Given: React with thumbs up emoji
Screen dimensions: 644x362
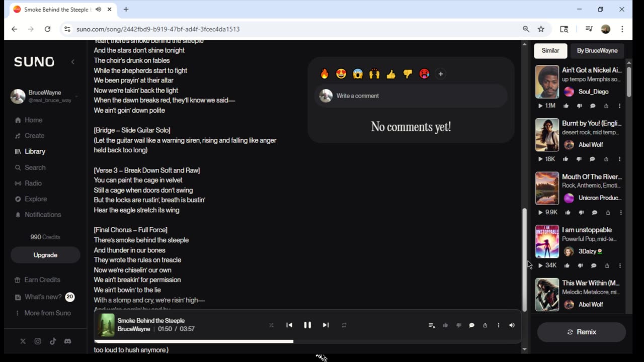Looking at the screenshot, I should (x=391, y=74).
